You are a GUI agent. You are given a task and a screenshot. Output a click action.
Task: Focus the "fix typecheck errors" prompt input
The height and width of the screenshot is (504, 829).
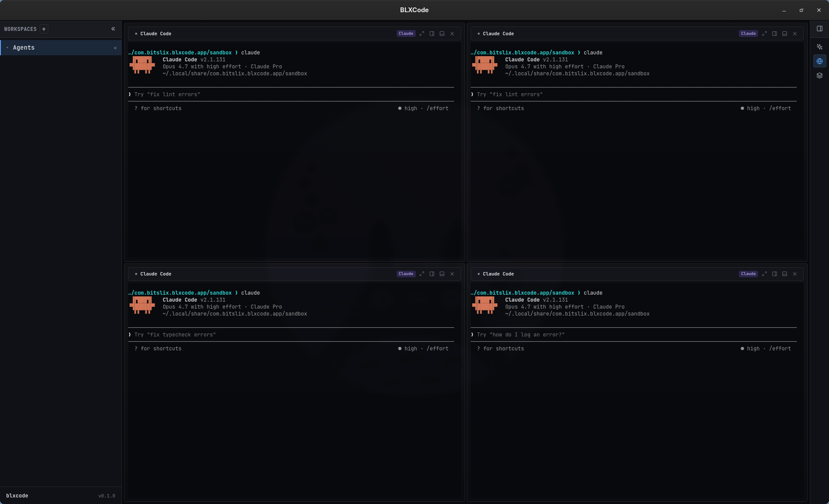291,335
